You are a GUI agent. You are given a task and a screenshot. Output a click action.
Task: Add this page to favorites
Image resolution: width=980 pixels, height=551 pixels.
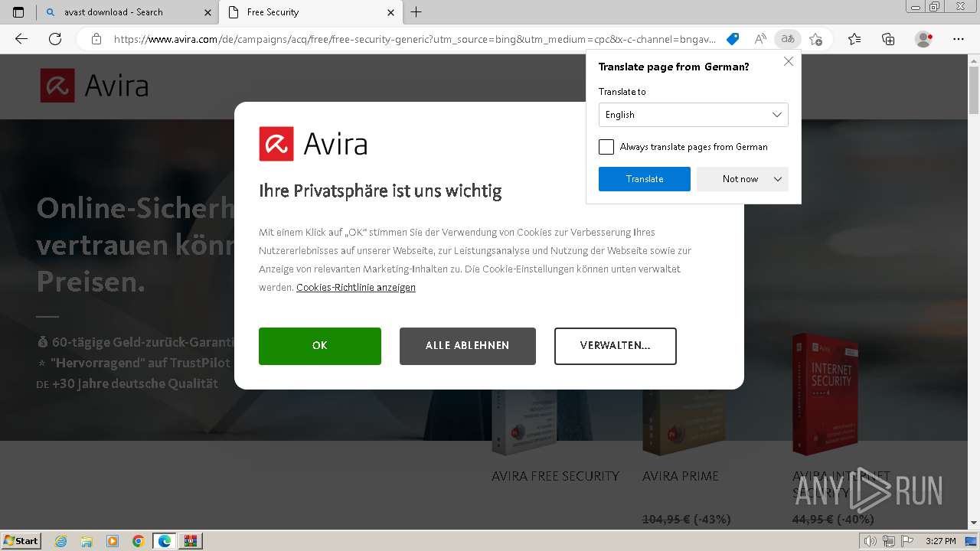815,39
